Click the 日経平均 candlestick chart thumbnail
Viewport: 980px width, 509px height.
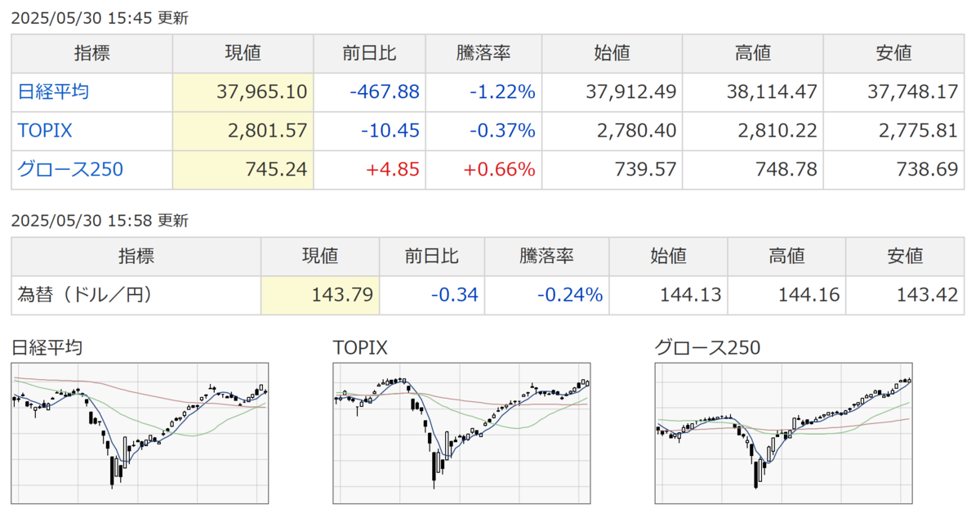pyautogui.click(x=140, y=434)
